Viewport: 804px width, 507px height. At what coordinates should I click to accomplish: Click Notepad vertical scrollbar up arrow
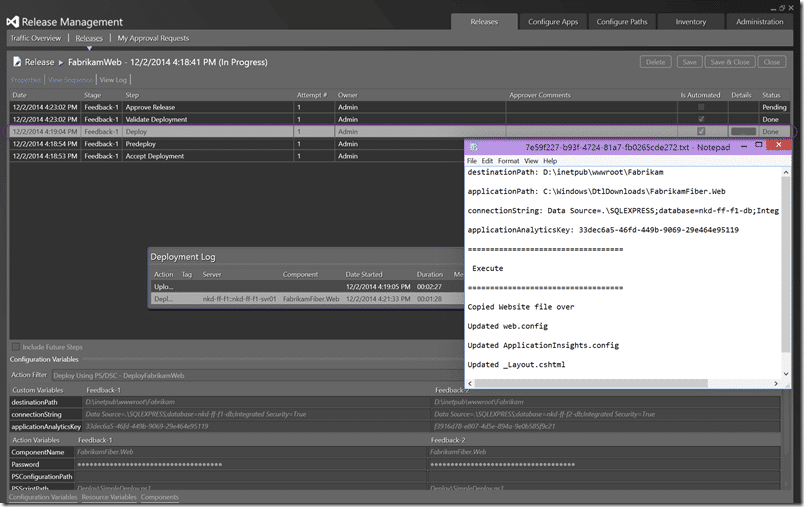(x=786, y=173)
